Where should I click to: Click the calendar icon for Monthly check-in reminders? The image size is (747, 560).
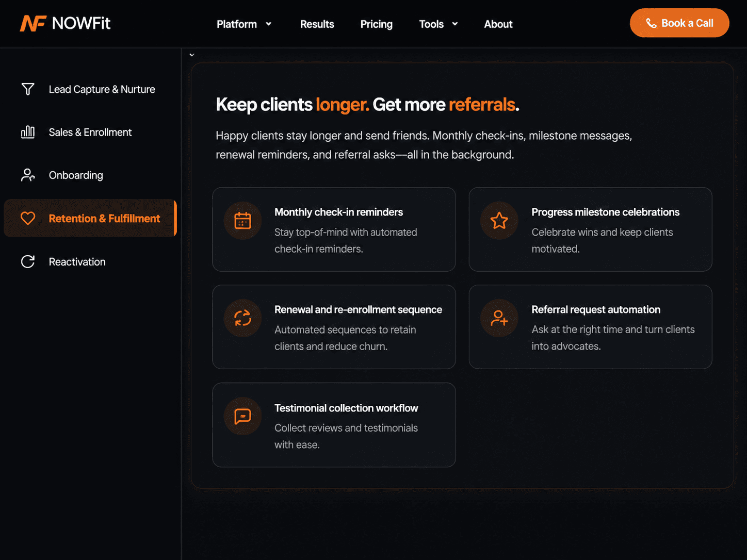[242, 221]
